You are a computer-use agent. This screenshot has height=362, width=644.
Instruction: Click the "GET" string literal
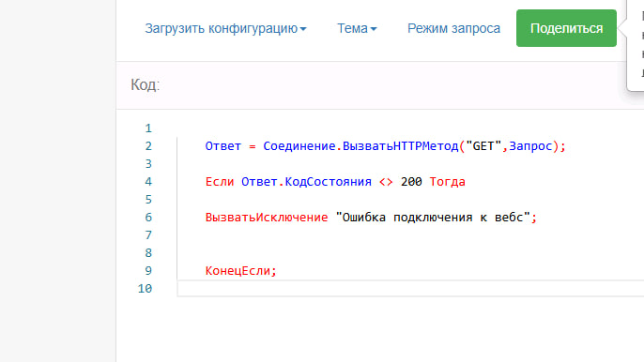(x=483, y=146)
